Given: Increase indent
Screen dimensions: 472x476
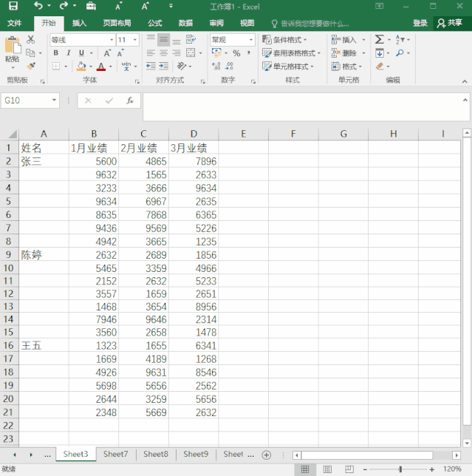Looking at the screenshot, I should pyautogui.click(x=163, y=67).
